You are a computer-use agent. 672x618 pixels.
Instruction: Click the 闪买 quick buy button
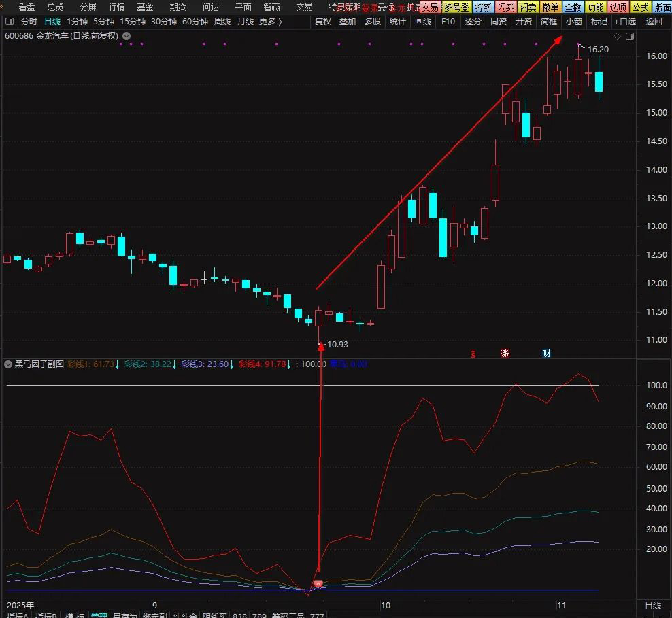click(x=505, y=7)
